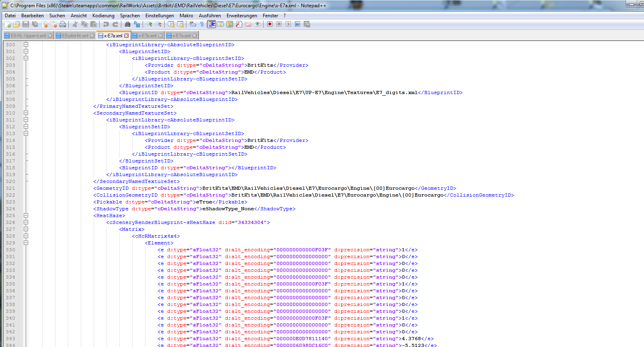Click the Undo arrow icon

coord(106,25)
